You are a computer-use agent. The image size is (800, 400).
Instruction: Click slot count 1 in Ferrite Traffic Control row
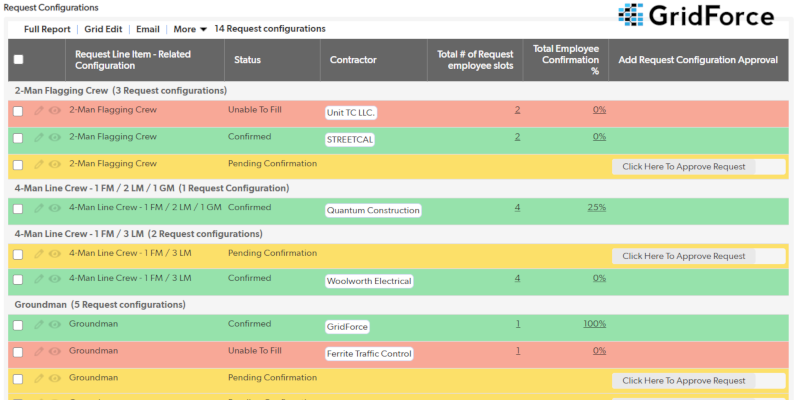click(518, 351)
